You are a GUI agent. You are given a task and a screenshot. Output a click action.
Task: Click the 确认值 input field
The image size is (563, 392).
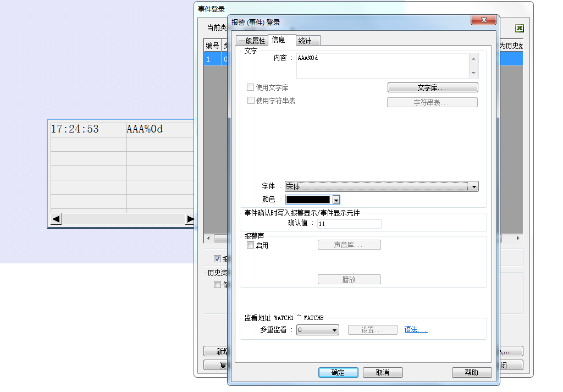[x=349, y=224]
